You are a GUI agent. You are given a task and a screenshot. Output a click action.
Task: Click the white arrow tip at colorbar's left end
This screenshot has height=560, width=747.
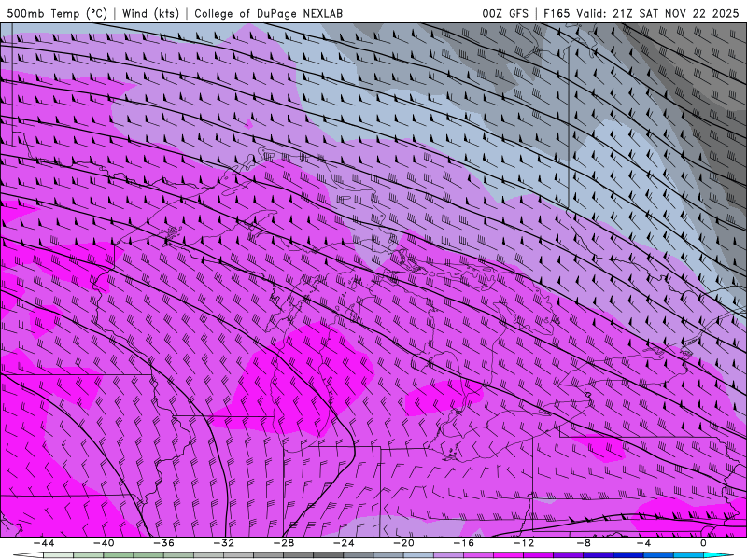tap(28, 555)
